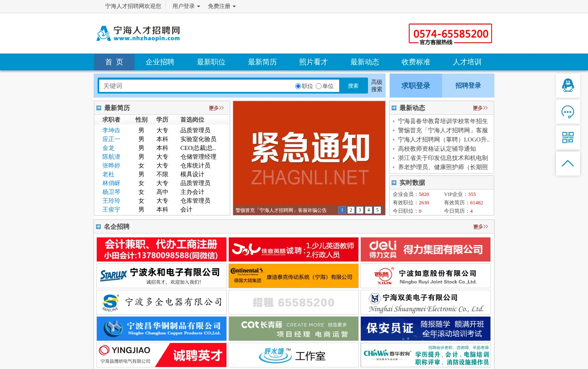Open the YINGJIAO 诚聘英才 banner
The width and height of the screenshot is (588, 369).
click(x=162, y=355)
